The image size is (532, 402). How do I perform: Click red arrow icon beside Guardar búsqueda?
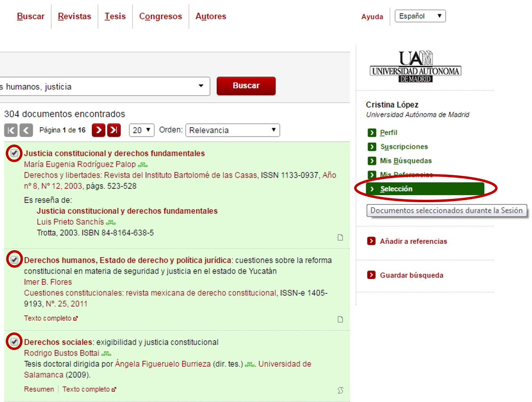[371, 275]
